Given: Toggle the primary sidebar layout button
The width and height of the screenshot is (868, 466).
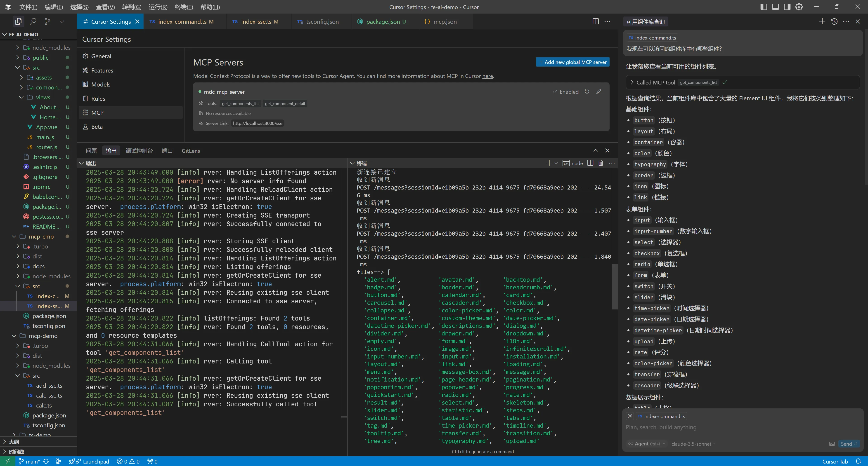Looking at the screenshot, I should click(x=764, y=7).
